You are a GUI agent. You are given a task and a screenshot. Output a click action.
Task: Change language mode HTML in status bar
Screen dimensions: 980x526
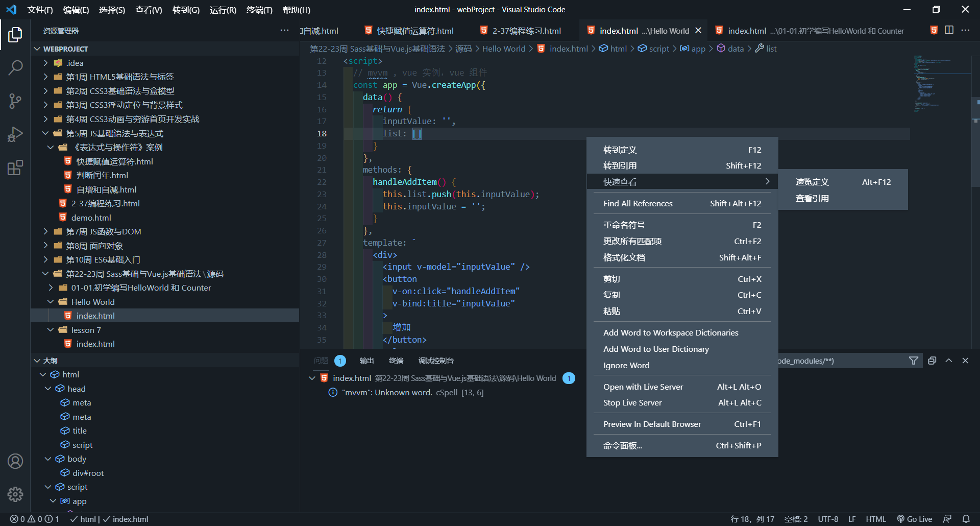coord(876,519)
